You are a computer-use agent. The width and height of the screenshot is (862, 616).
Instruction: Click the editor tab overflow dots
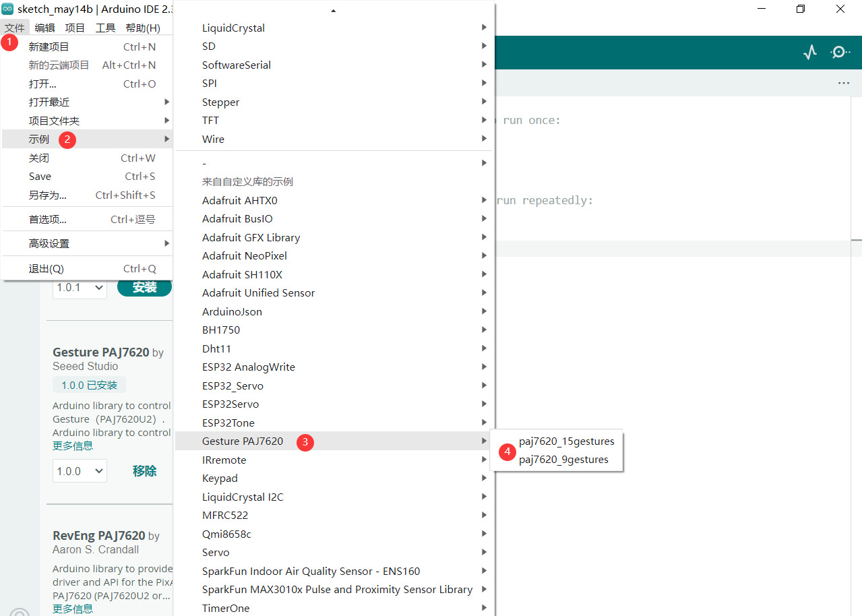pyautogui.click(x=843, y=83)
